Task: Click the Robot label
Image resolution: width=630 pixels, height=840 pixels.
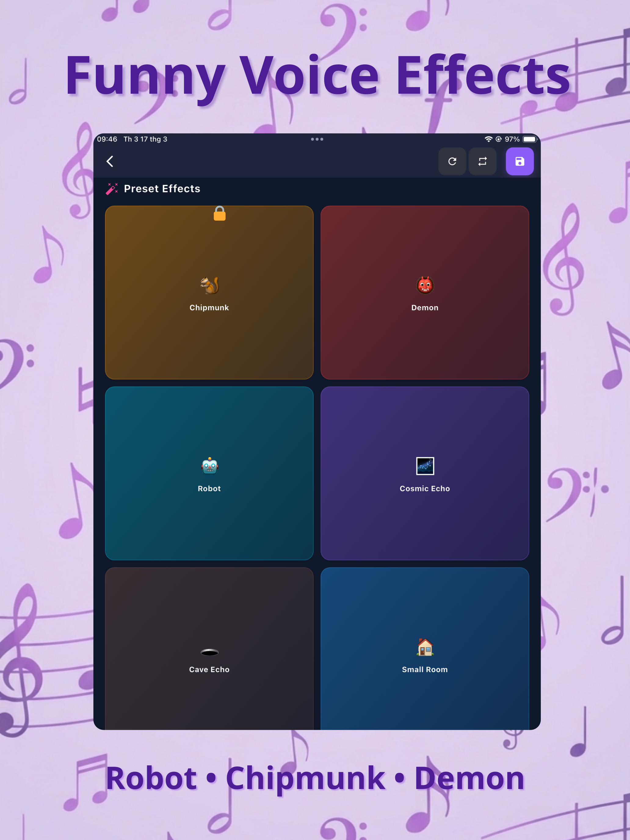Action: [209, 489]
